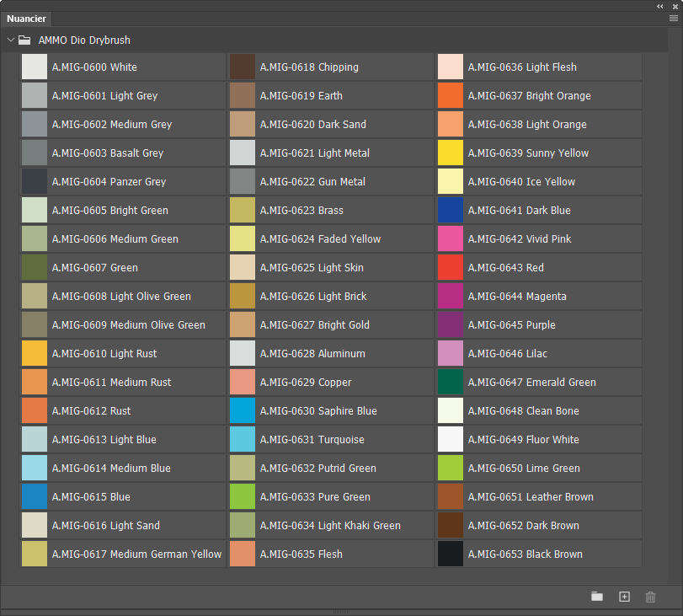The image size is (683, 616).
Task: Pick the A.MIG-0604 Panzer Grey swatch
Action: tap(35, 181)
